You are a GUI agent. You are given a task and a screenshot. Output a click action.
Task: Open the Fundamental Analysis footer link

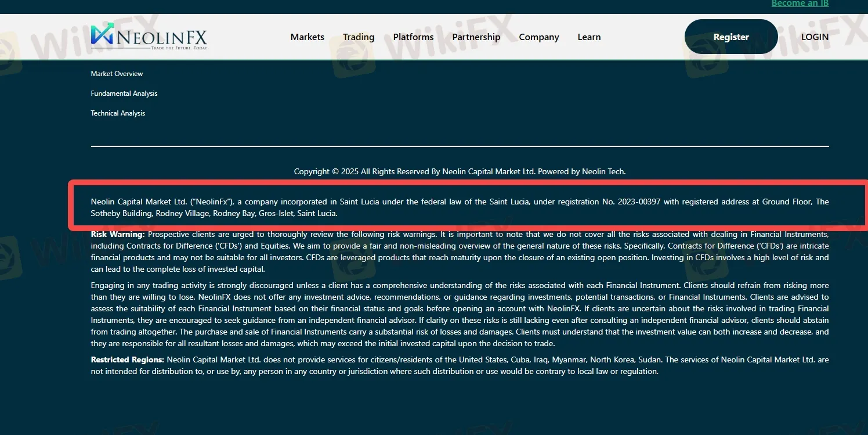point(124,94)
